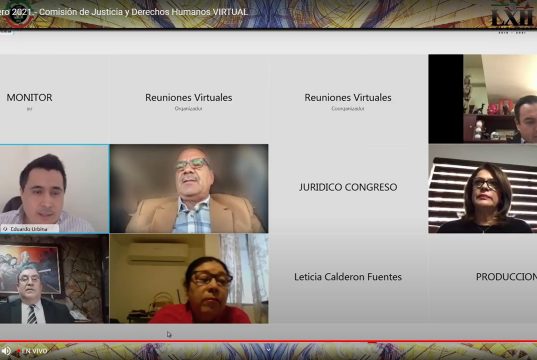This screenshot has height=360, width=537.
Task: Select the top-right man's video tile
Action: click(483, 99)
